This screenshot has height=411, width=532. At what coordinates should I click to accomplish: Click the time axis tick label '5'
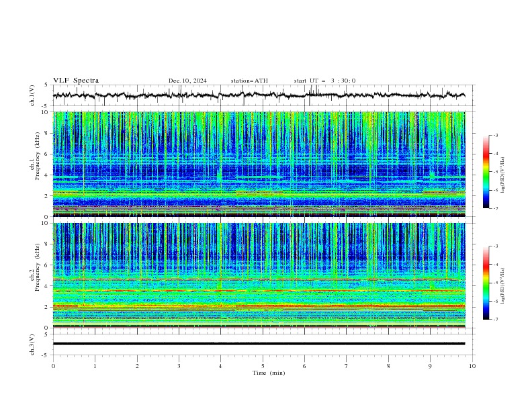pos(263,366)
